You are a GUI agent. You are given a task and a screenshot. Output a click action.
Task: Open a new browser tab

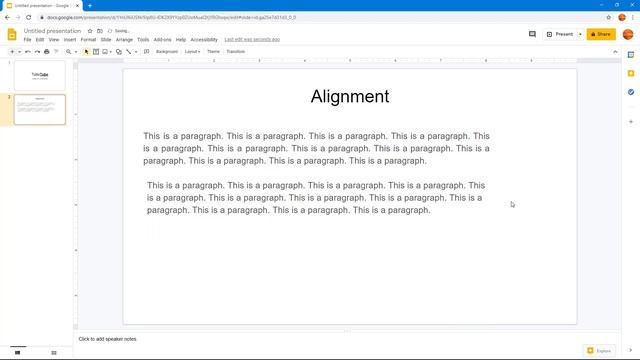coord(90,6)
